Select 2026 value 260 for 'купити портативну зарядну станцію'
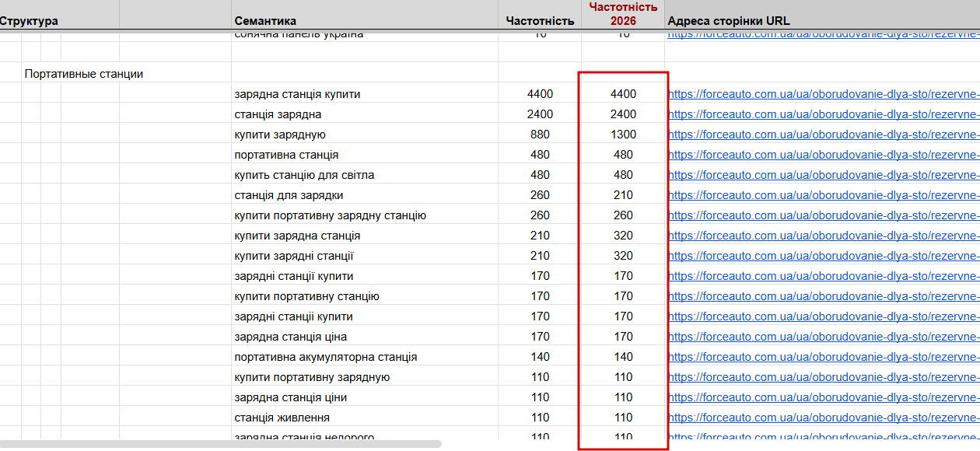The width and height of the screenshot is (980, 451). [623, 215]
